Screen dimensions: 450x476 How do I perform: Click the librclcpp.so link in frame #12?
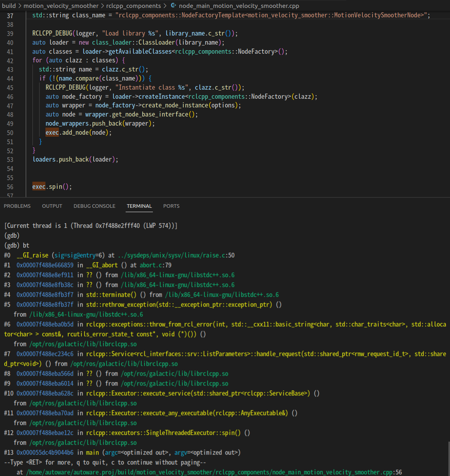(83, 442)
